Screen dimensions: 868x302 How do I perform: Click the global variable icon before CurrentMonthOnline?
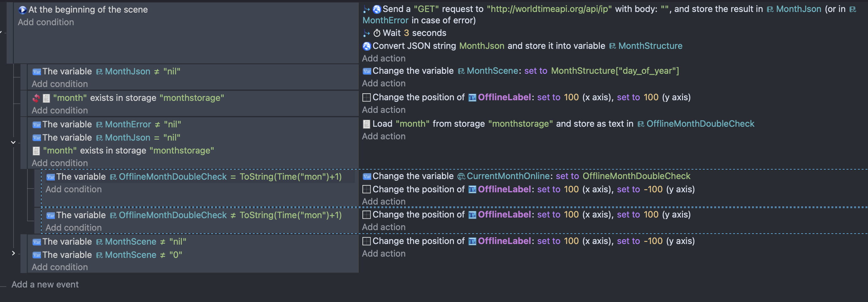pyautogui.click(x=461, y=176)
